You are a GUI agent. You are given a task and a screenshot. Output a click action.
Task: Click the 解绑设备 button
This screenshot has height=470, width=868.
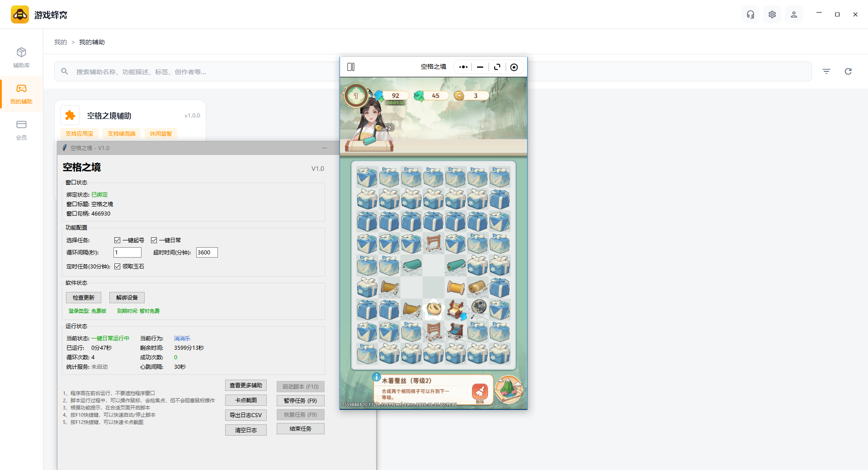click(127, 297)
